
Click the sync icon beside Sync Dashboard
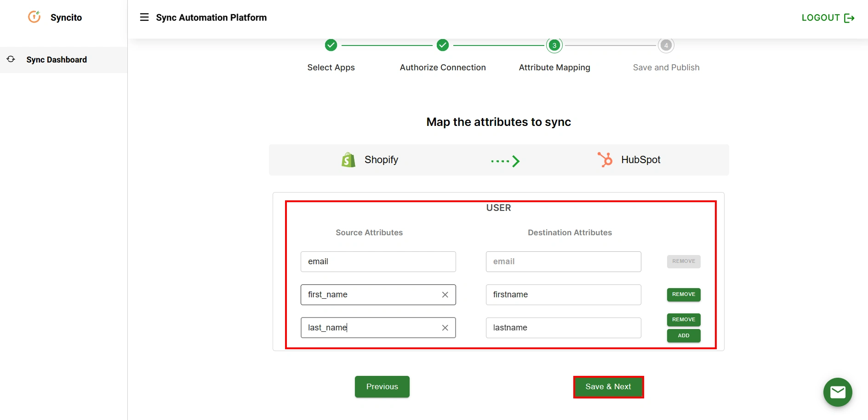[x=11, y=59]
